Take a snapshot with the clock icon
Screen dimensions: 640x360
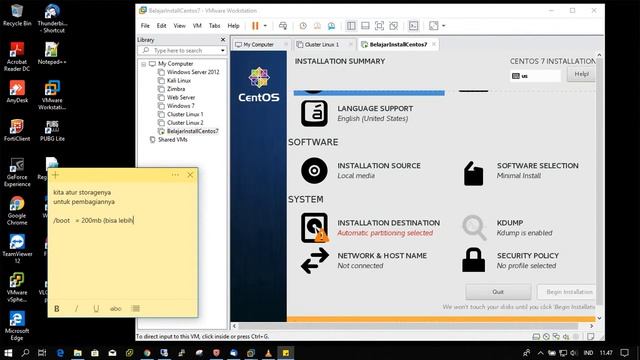(x=303, y=26)
